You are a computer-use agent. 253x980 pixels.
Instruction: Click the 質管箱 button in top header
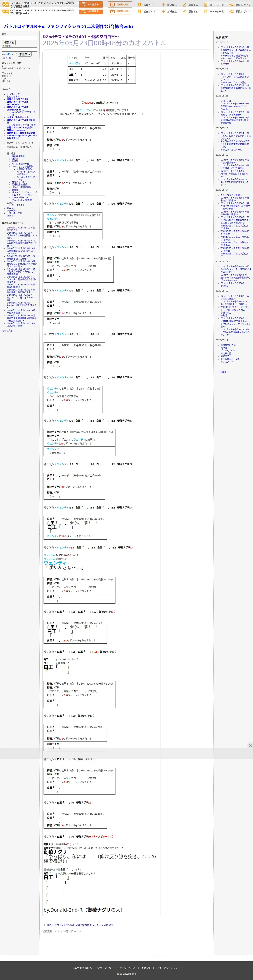(120, 5)
